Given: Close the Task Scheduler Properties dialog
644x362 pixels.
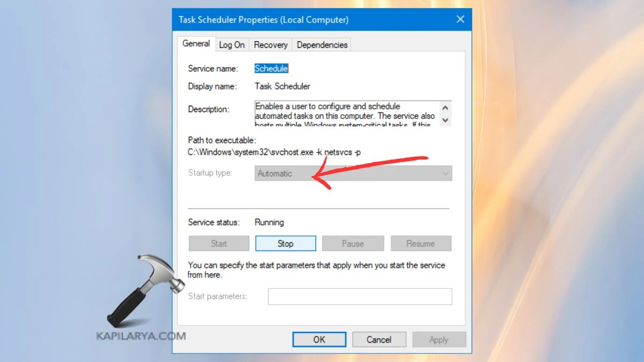Looking at the screenshot, I should [460, 19].
